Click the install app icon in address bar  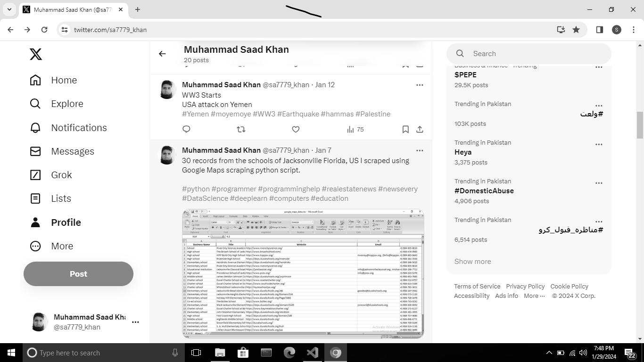tap(561, 30)
